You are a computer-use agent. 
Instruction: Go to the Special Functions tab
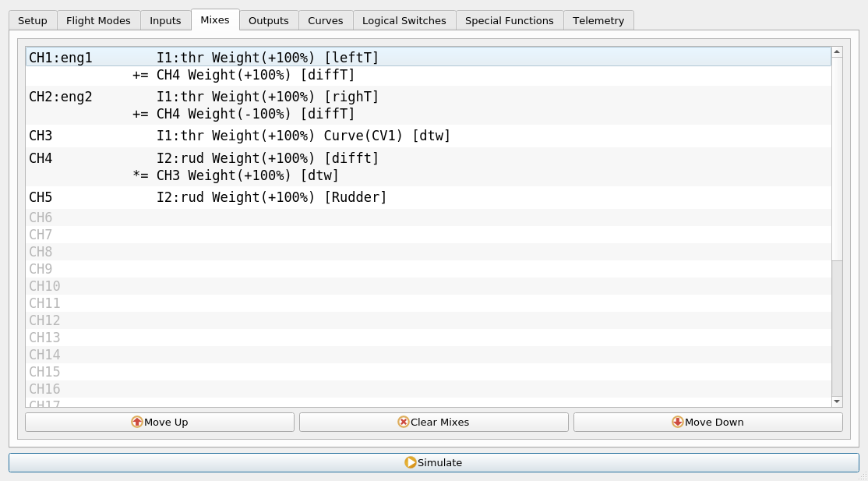pos(510,20)
